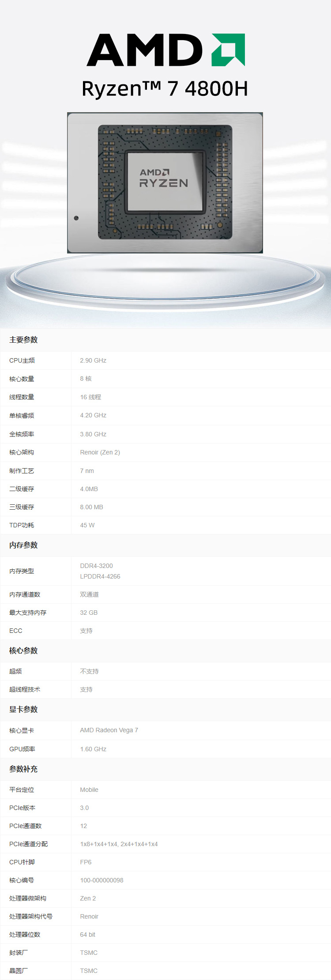Click the CPU主频 label
This screenshot has width=331, height=980.
click(x=22, y=360)
